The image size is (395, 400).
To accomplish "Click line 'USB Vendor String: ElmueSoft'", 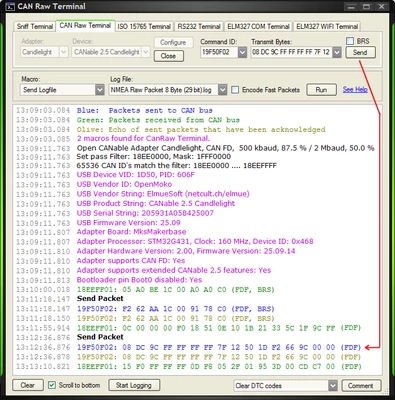I will coord(163,194).
